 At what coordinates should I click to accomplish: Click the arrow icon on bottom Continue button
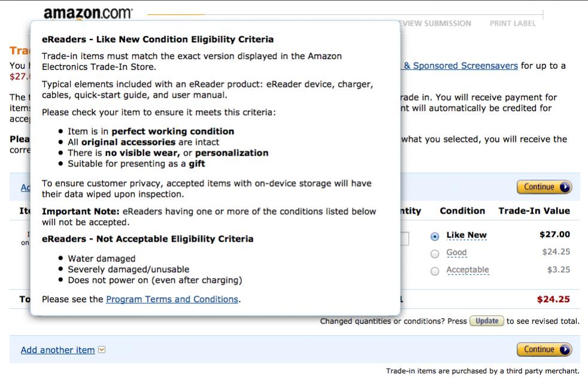coord(565,349)
